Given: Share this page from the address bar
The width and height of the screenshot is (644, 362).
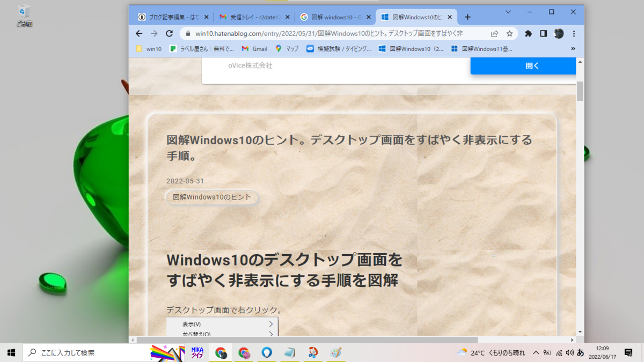Looking at the screenshot, I should point(495,33).
